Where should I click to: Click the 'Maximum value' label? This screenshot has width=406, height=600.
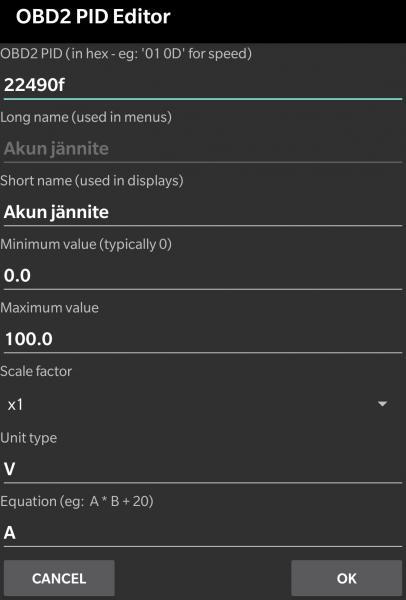49,308
